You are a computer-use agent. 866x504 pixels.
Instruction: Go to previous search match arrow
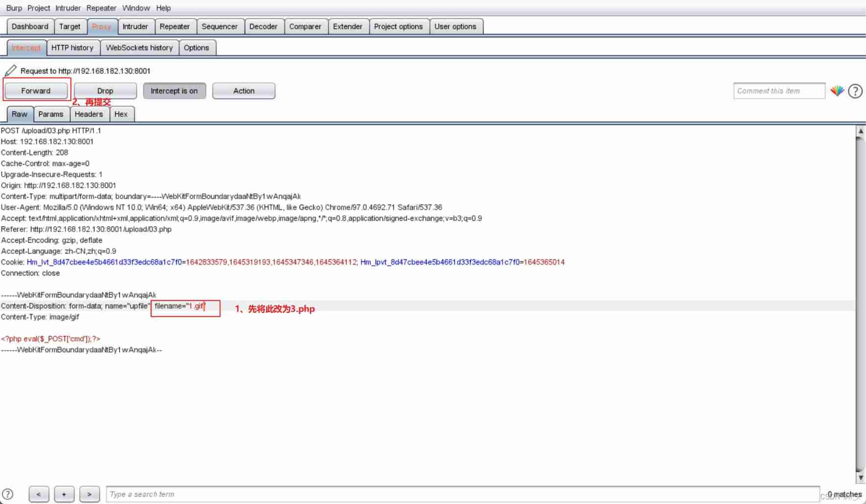39,494
